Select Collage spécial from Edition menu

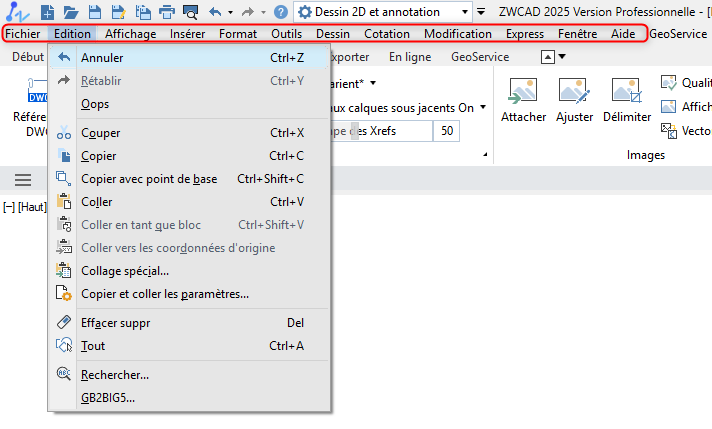tap(124, 270)
